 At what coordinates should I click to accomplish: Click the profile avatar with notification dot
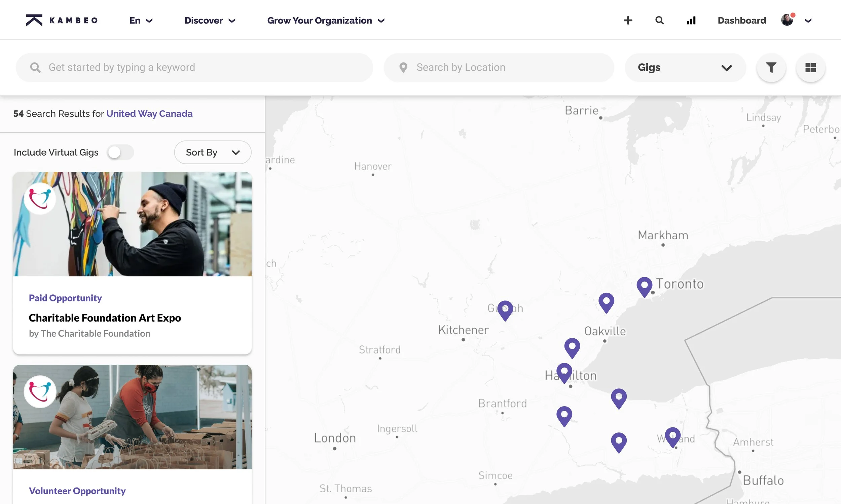(x=788, y=20)
